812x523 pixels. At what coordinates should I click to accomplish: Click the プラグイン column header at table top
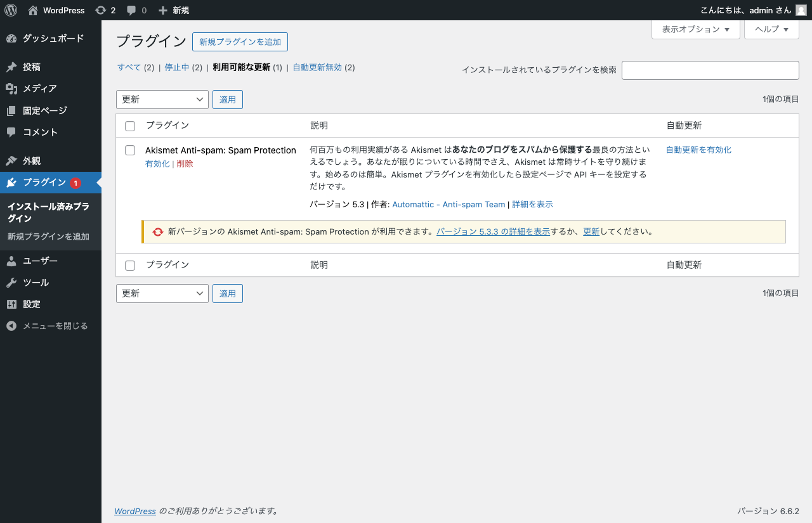click(167, 126)
